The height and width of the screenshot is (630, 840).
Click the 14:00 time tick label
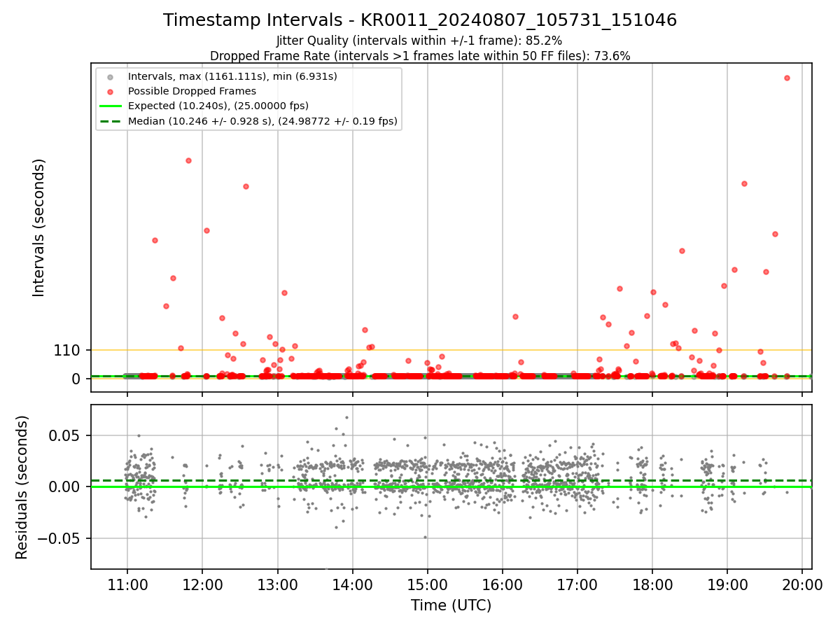tap(352, 584)
